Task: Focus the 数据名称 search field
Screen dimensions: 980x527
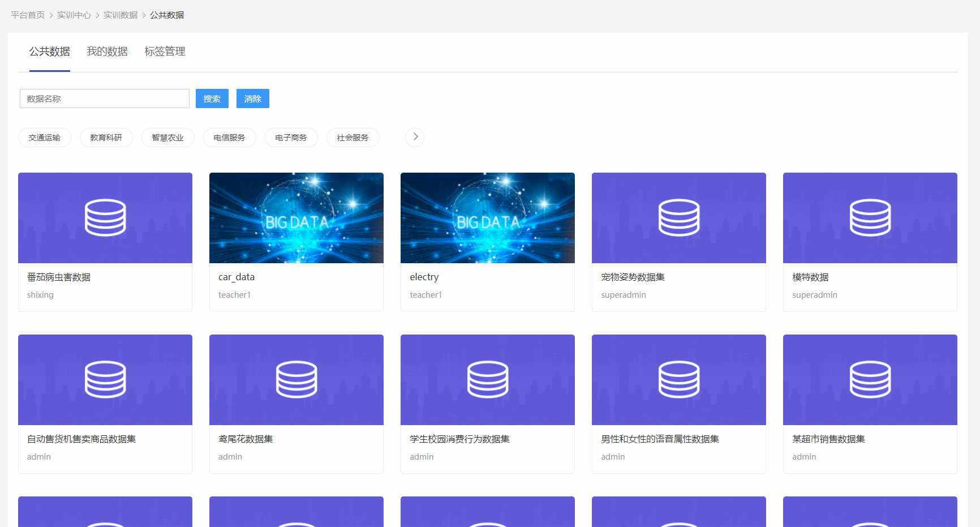Action: click(105, 98)
